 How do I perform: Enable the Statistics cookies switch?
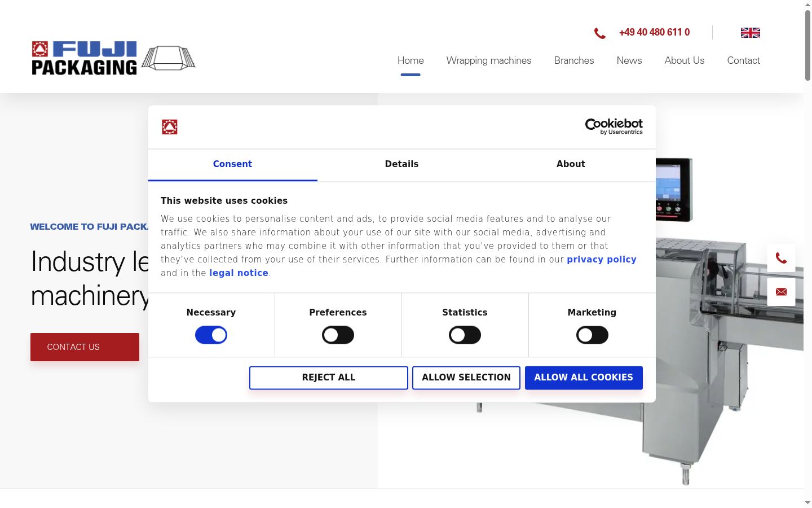465,335
